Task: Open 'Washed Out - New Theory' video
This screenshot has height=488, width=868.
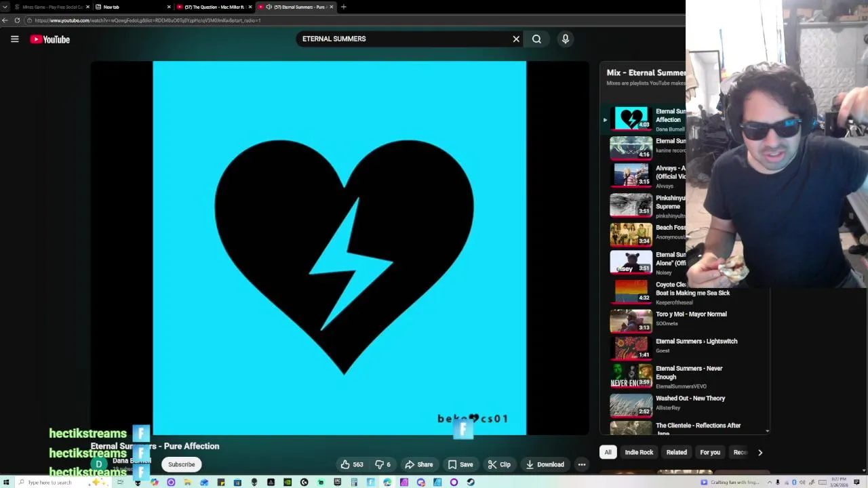Action: tap(690, 398)
